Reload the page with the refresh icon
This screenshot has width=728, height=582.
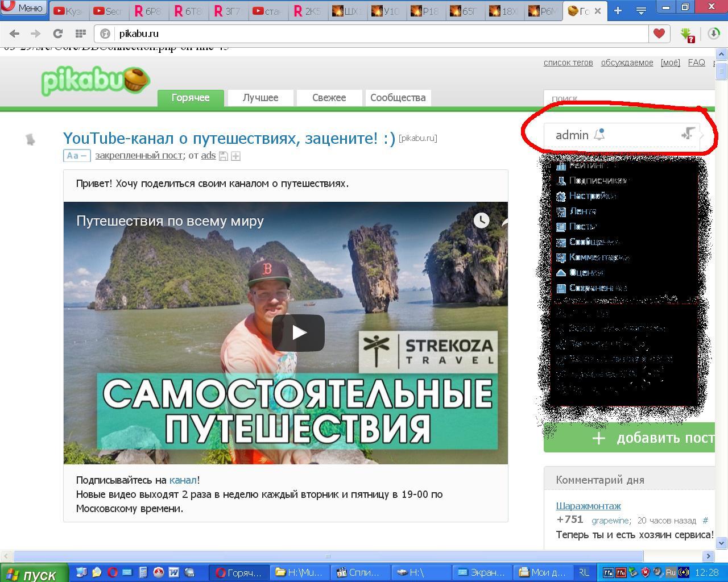(57, 34)
